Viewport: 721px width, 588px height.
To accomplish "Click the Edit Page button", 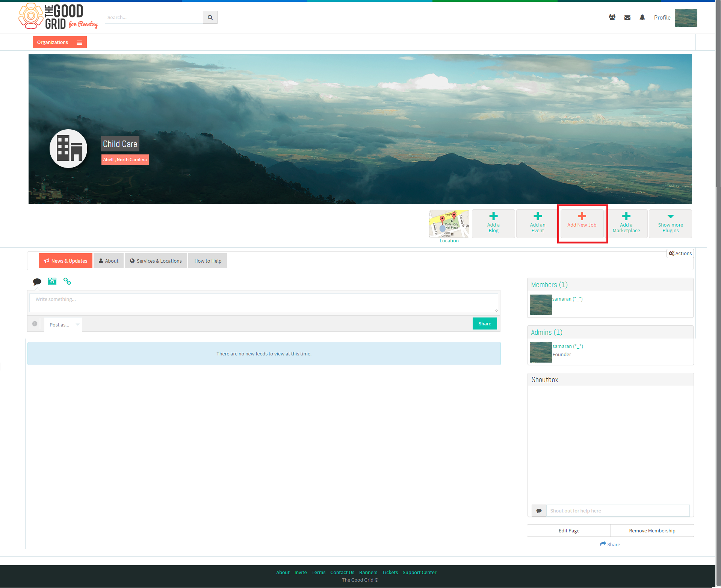I will pyautogui.click(x=569, y=531).
